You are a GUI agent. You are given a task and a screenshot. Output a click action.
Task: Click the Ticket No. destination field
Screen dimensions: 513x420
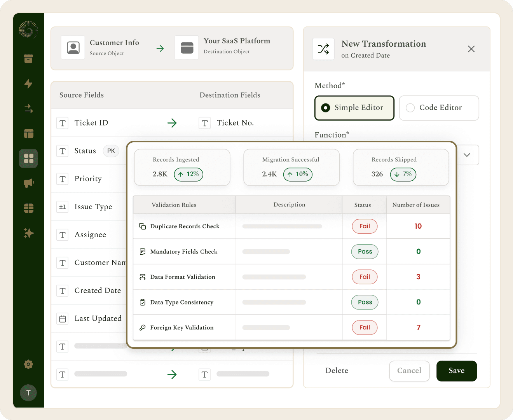point(235,123)
